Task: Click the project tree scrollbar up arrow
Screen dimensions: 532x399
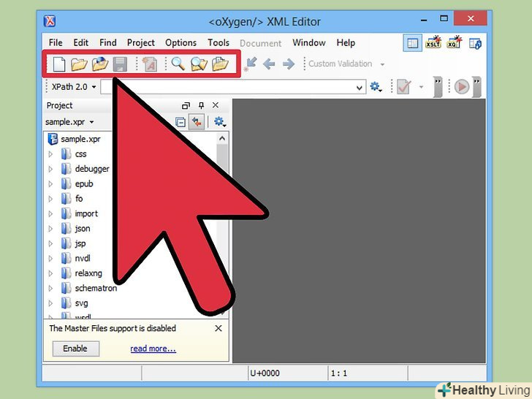Action: [x=222, y=138]
